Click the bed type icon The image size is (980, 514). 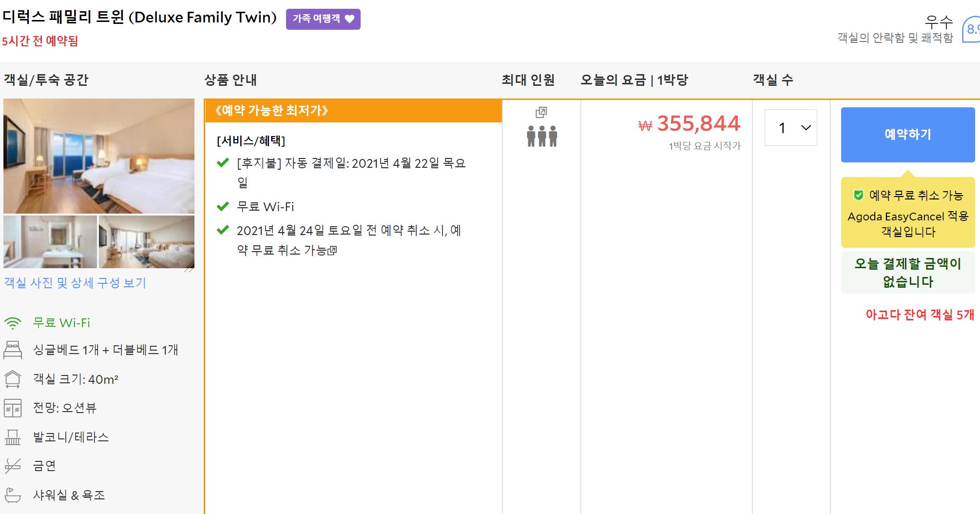tap(13, 350)
